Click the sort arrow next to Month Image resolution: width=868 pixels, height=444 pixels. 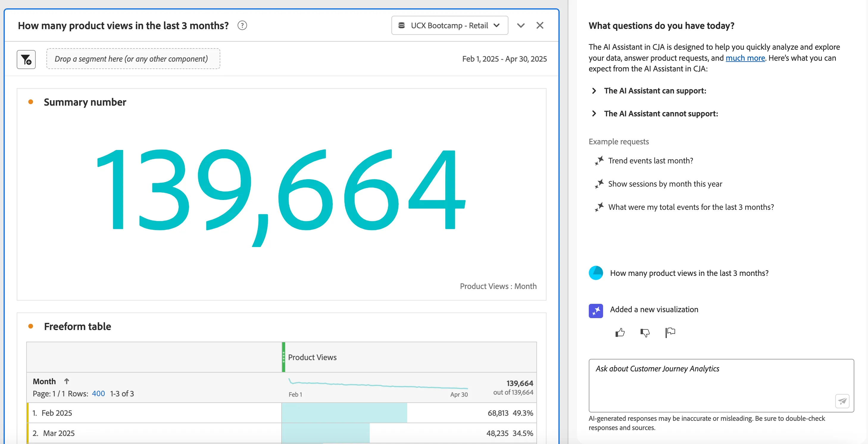coord(67,381)
